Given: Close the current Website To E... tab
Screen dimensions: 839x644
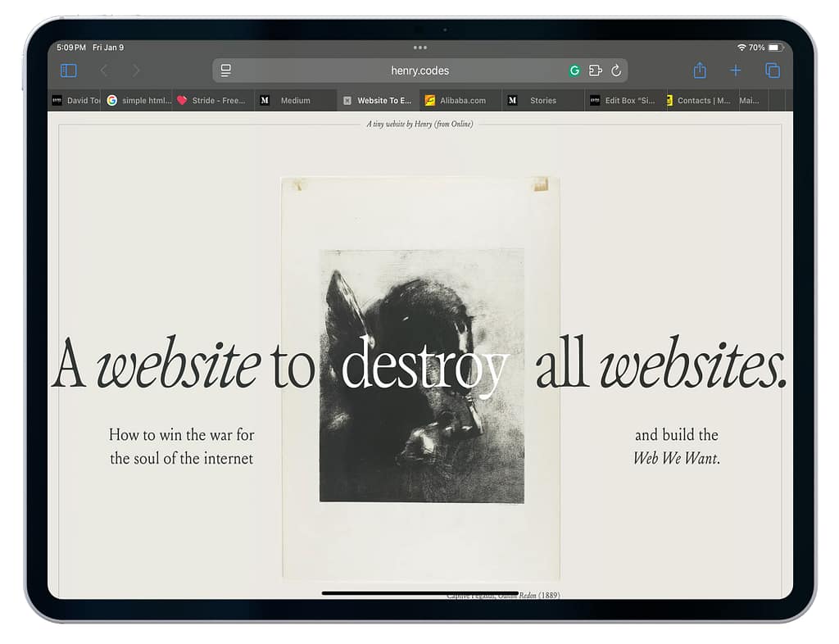Looking at the screenshot, I should pos(347,101).
